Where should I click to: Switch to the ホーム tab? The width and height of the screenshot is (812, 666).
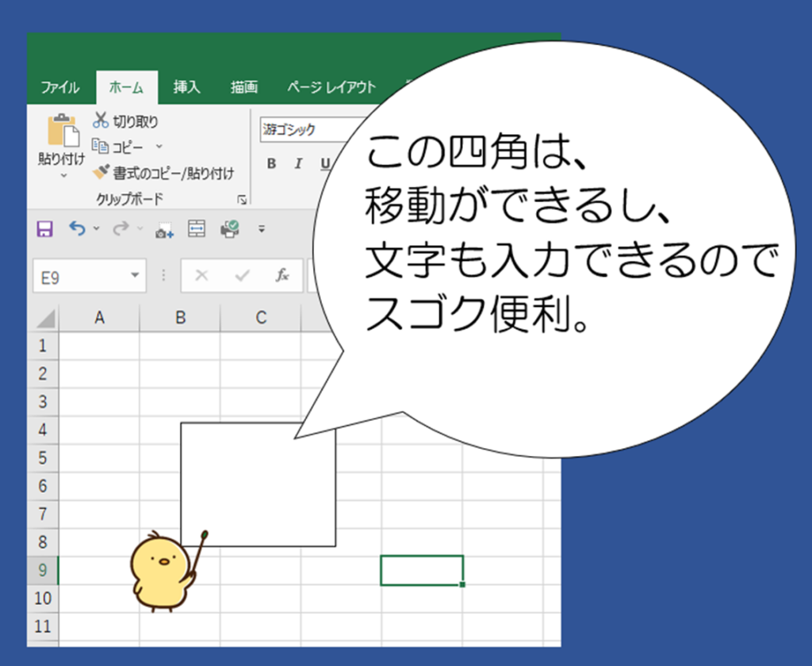coord(127,87)
